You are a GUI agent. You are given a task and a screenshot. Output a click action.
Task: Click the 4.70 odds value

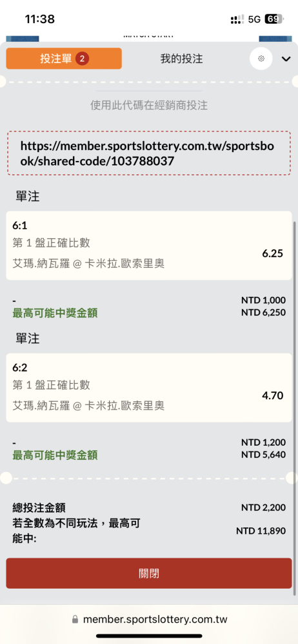[x=272, y=395]
